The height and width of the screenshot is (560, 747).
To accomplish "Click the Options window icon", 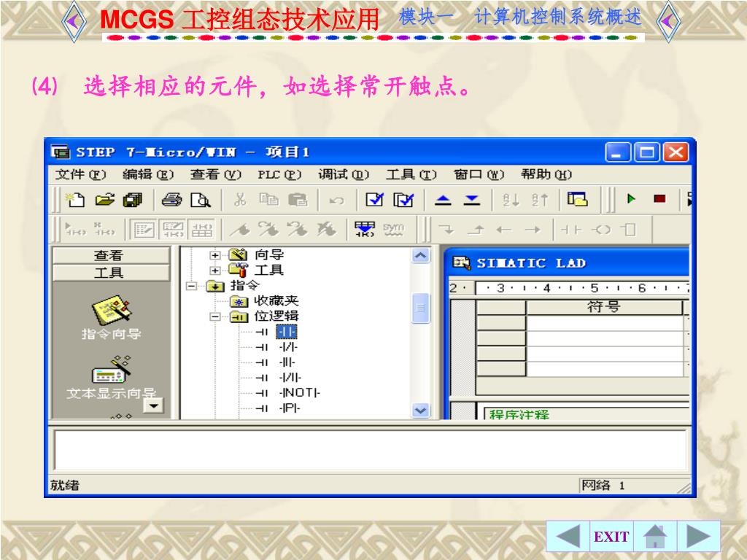I will click(578, 198).
